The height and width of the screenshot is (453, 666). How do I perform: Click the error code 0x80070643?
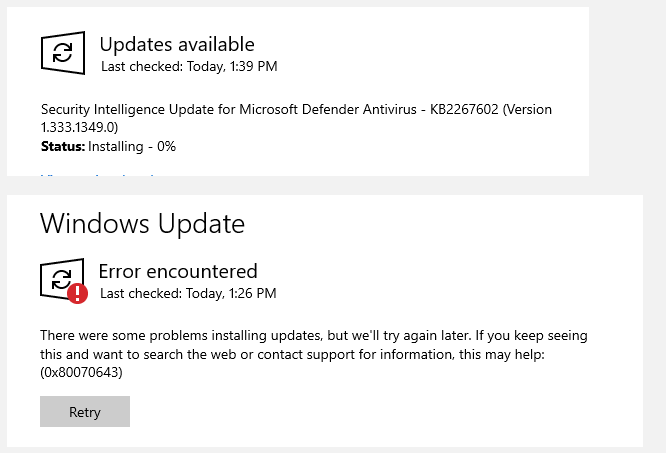(x=81, y=372)
